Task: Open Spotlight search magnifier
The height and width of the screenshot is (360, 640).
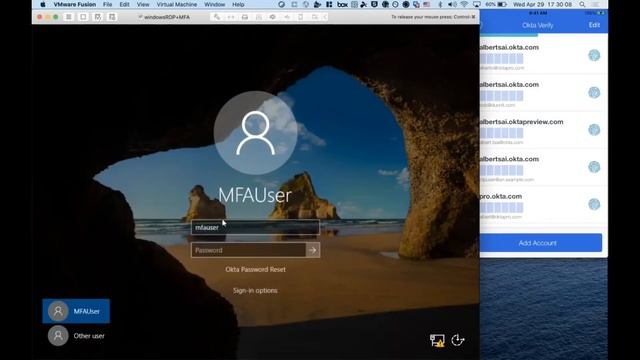Action: 582,4
